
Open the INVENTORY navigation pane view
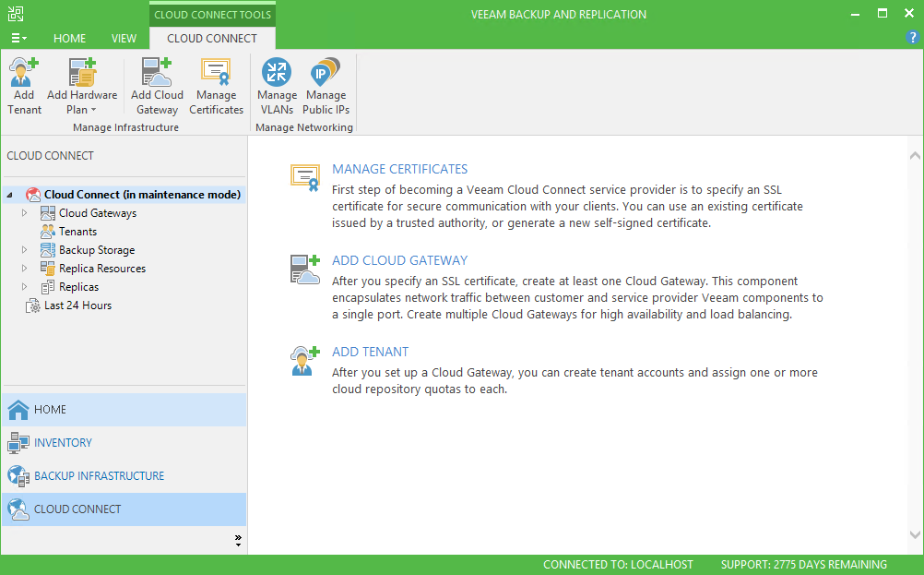tap(124, 442)
